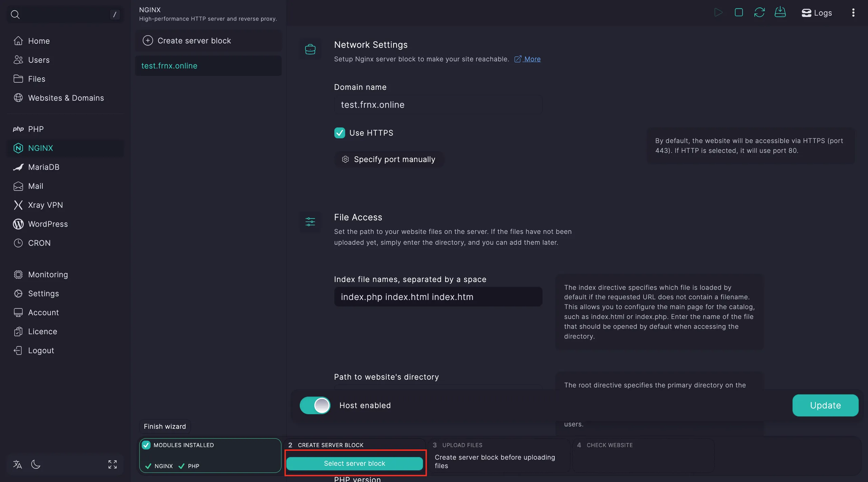Image resolution: width=868 pixels, height=482 pixels.
Task: Click the Modules Installed green checkmark
Action: click(x=146, y=445)
